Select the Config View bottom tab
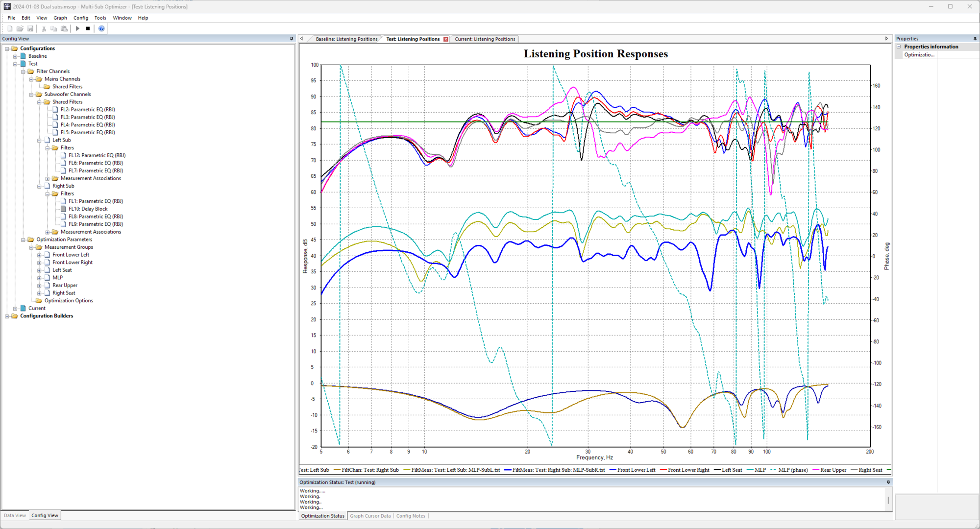Screen dimensions: 980x529 [x=45, y=515]
